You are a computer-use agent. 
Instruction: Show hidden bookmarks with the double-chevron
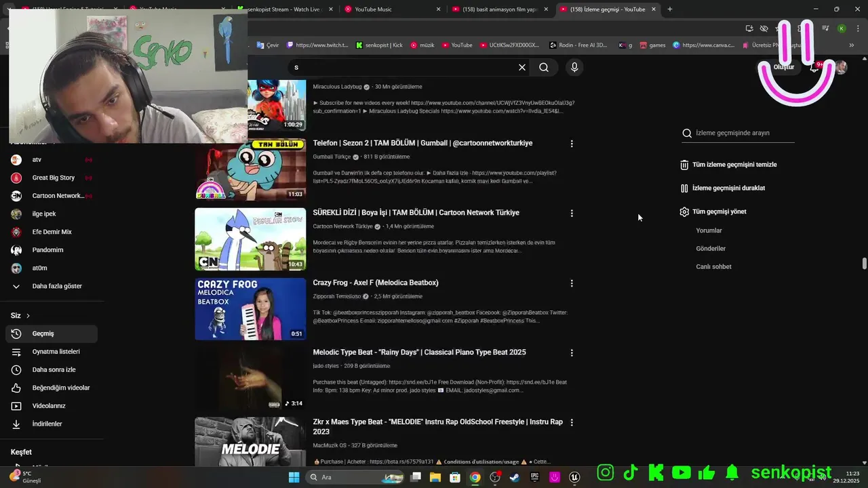[x=852, y=45]
